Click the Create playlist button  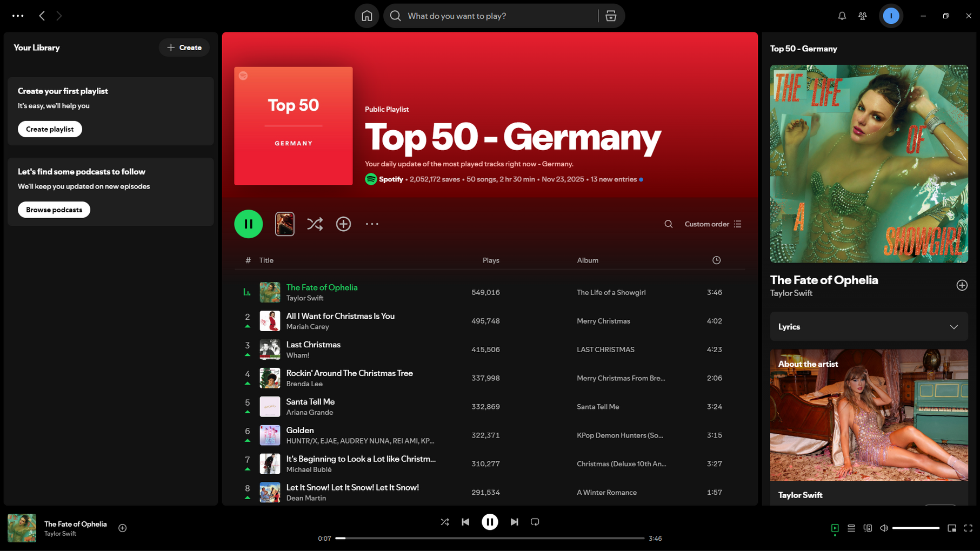pyautogui.click(x=50, y=129)
